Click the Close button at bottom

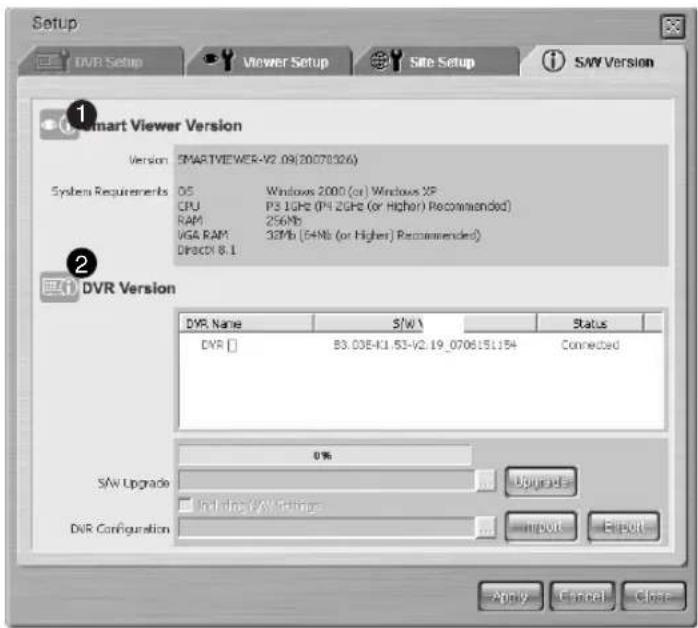pyautogui.click(x=653, y=596)
